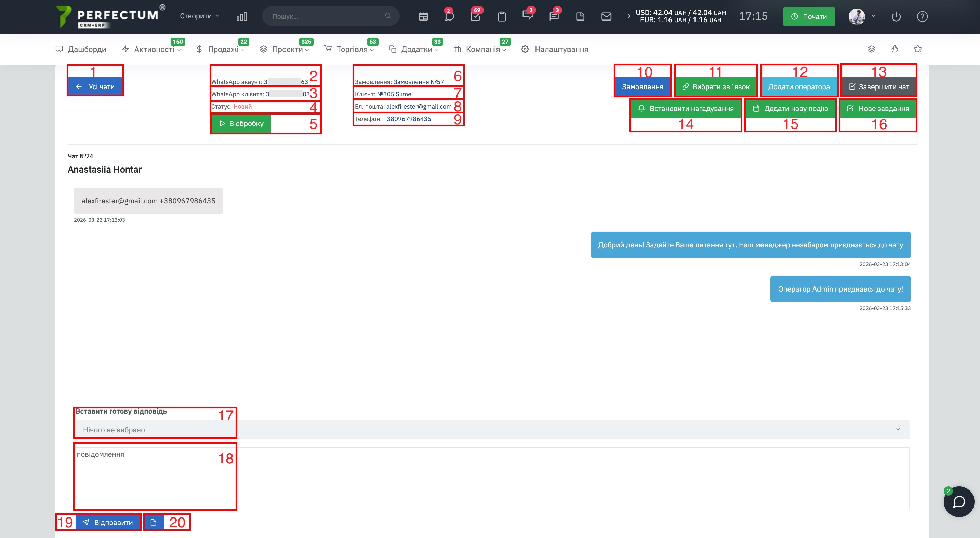980x538 pixels.
Task: Click the power logout icon
Action: (x=896, y=16)
